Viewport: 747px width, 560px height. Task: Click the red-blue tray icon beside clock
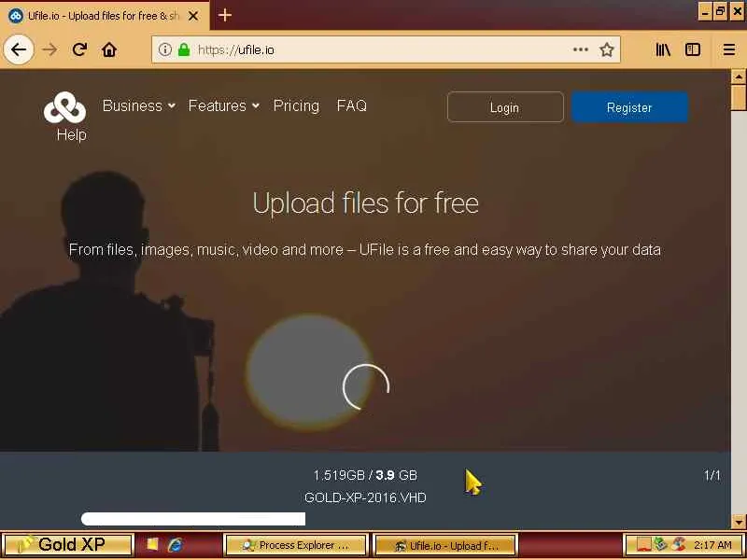[x=679, y=543]
